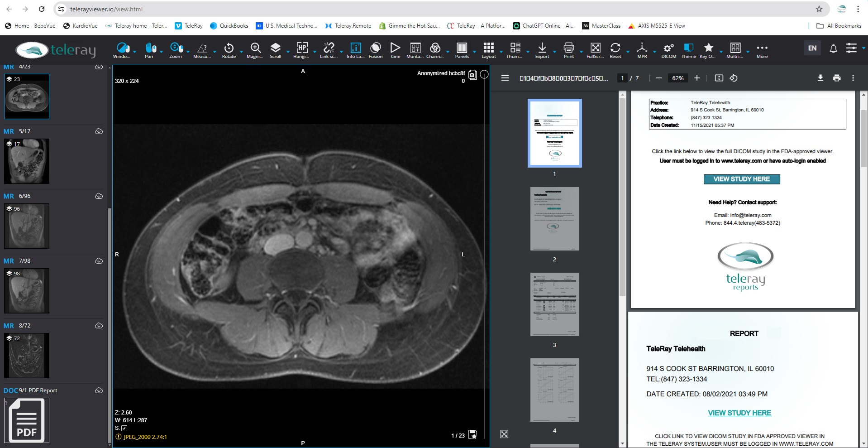
Task: Open the Layout grid tool
Action: click(x=489, y=50)
